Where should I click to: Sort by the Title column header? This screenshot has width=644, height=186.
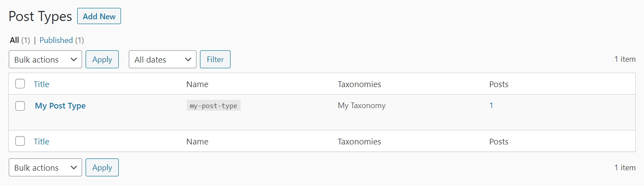click(x=41, y=84)
